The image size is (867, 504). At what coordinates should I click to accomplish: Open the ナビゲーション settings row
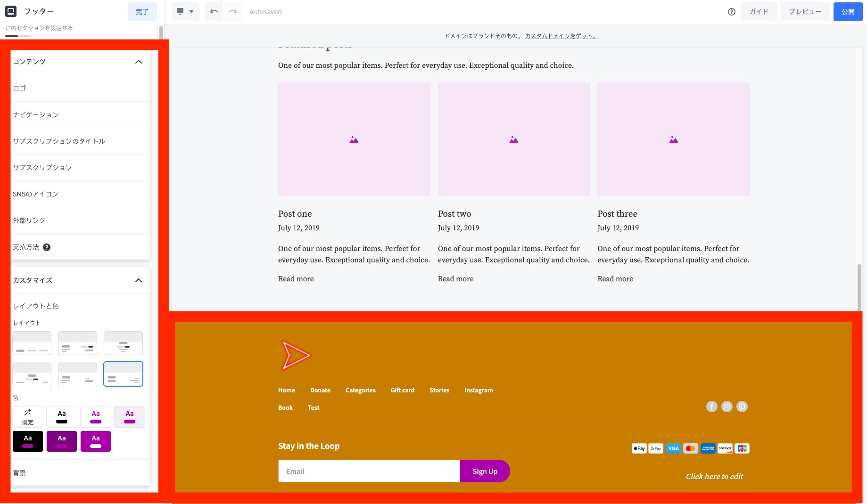pyautogui.click(x=80, y=114)
